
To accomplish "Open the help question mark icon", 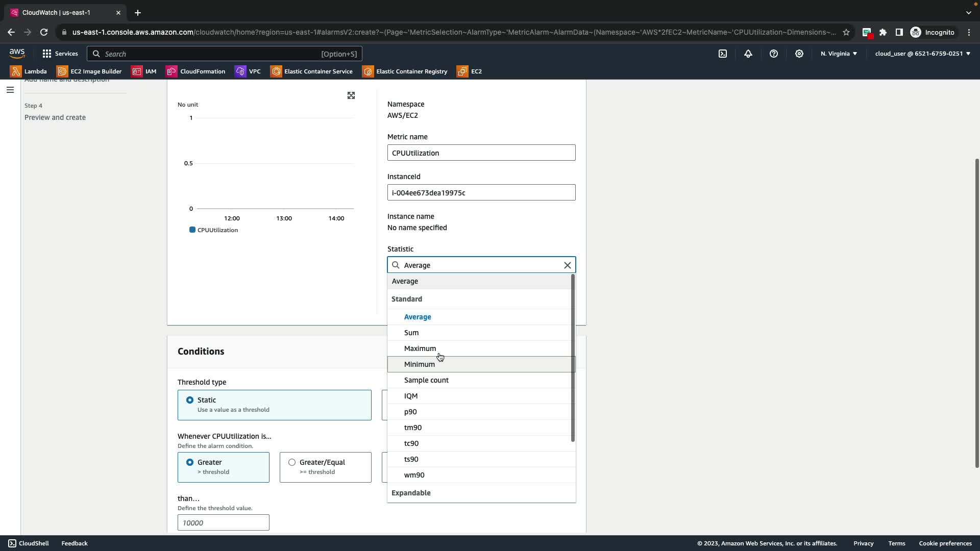I will [774, 54].
